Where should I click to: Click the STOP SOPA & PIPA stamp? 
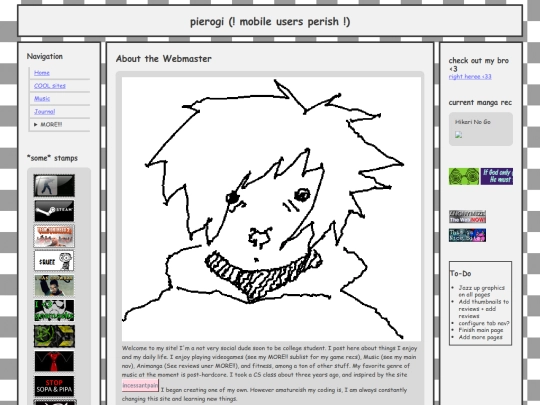(x=54, y=386)
